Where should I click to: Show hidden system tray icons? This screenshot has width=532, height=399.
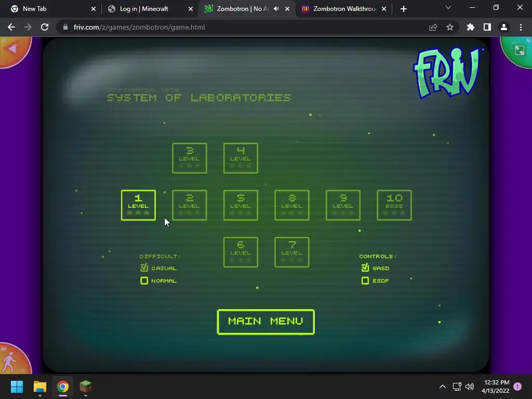pos(443,387)
